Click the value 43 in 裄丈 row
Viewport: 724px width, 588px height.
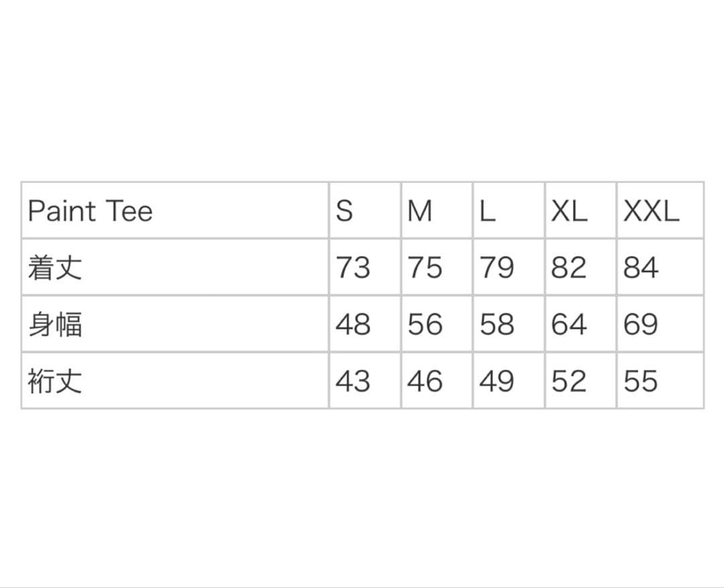coord(353,381)
